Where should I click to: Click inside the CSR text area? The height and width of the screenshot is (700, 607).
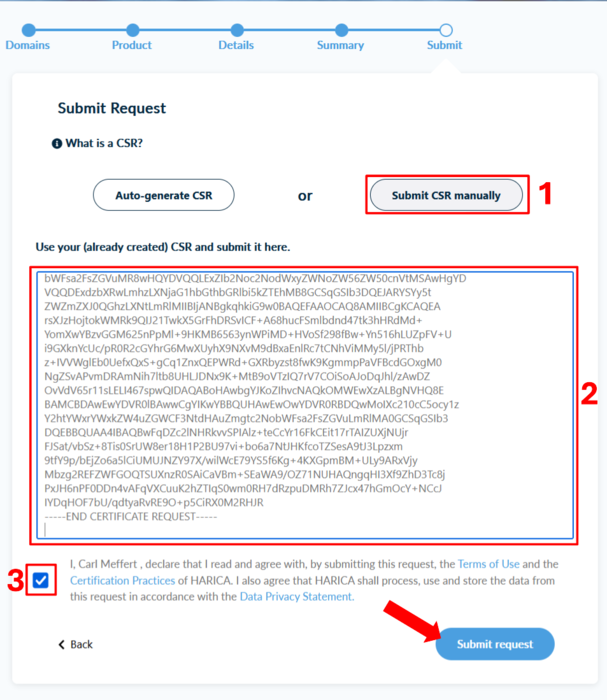coord(305,405)
